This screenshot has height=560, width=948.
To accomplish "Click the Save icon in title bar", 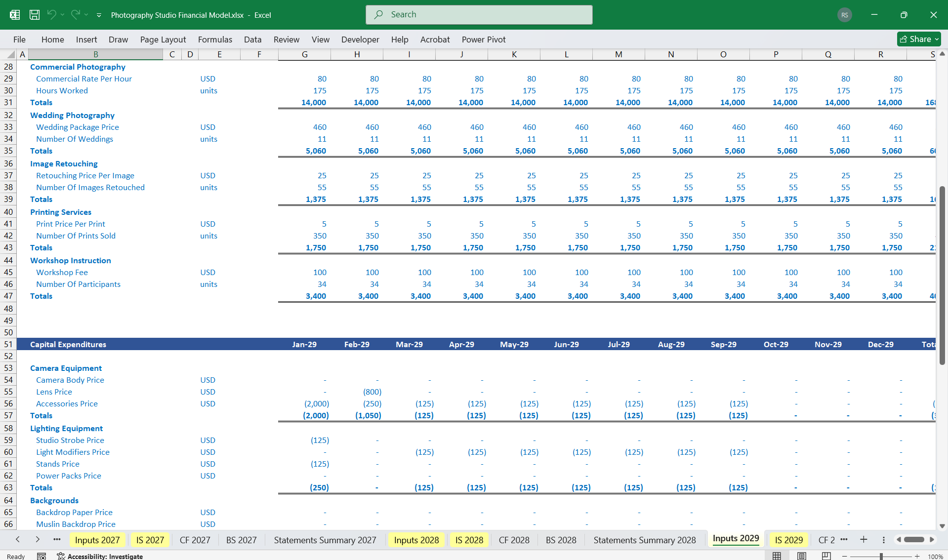I will coord(35,15).
